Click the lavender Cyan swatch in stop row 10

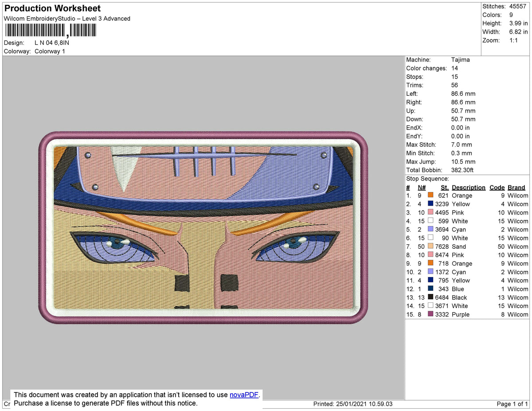point(430,272)
